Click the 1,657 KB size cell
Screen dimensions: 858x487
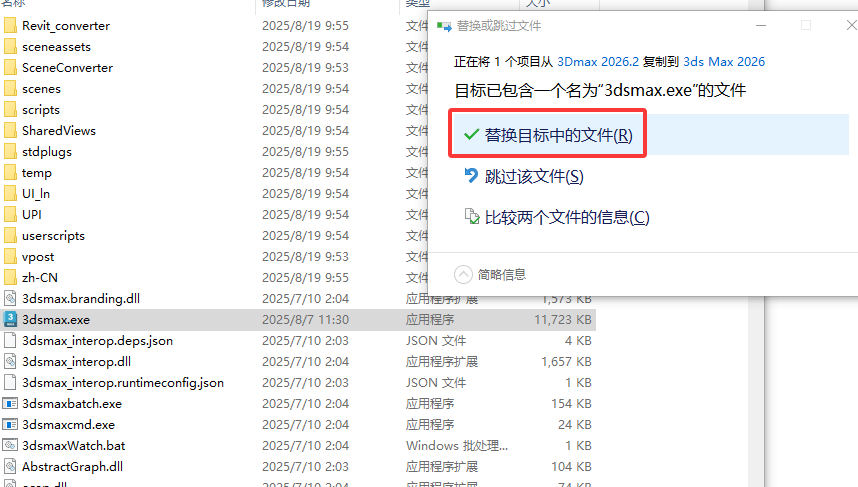[566, 362]
